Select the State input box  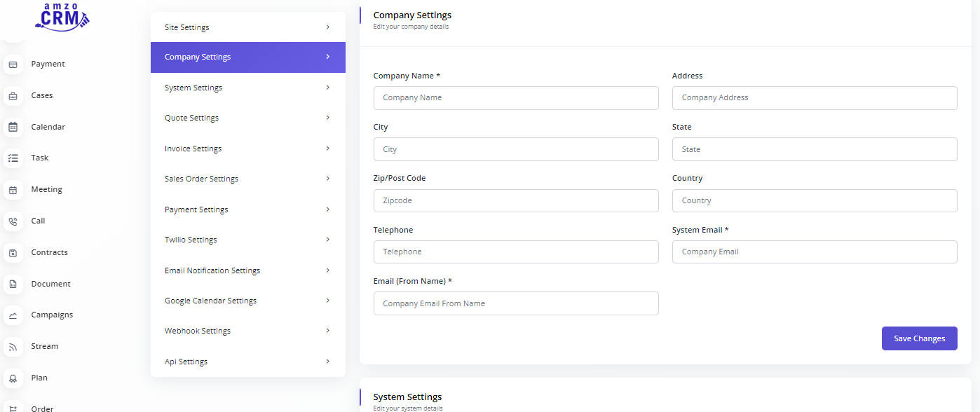tap(815, 149)
